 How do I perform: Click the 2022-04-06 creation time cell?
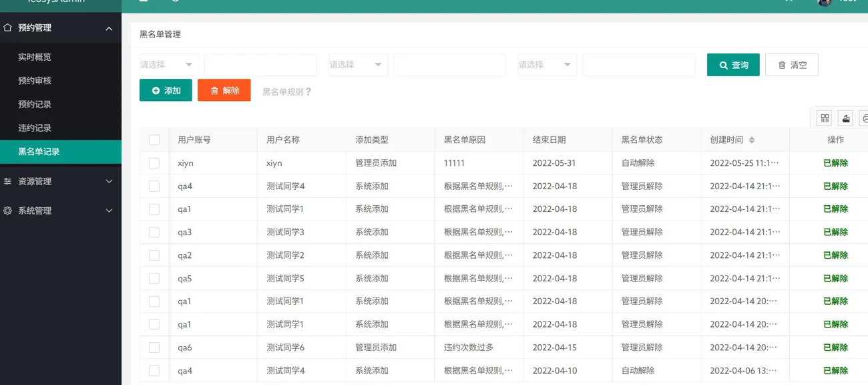tap(744, 371)
